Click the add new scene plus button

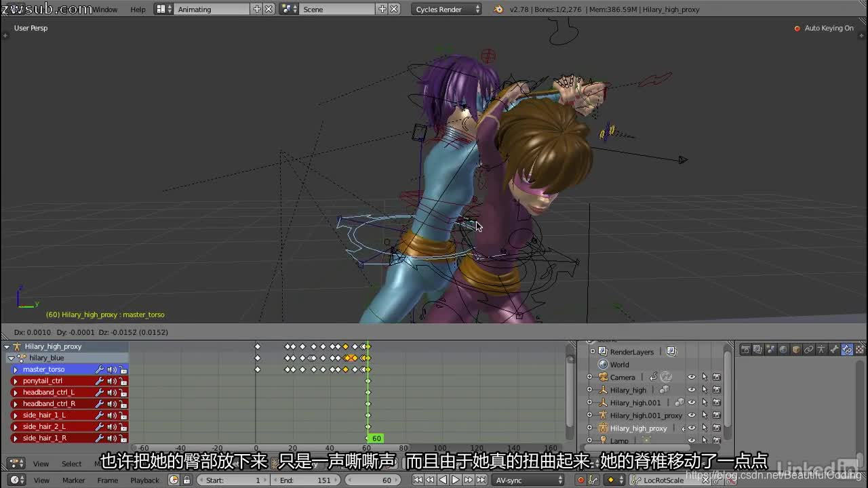[x=382, y=9]
